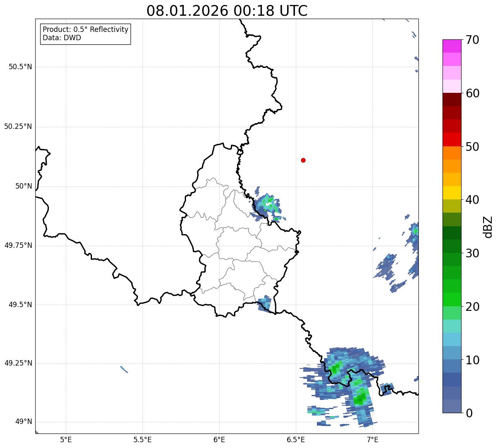Click the 7°E longitude label

(372, 440)
